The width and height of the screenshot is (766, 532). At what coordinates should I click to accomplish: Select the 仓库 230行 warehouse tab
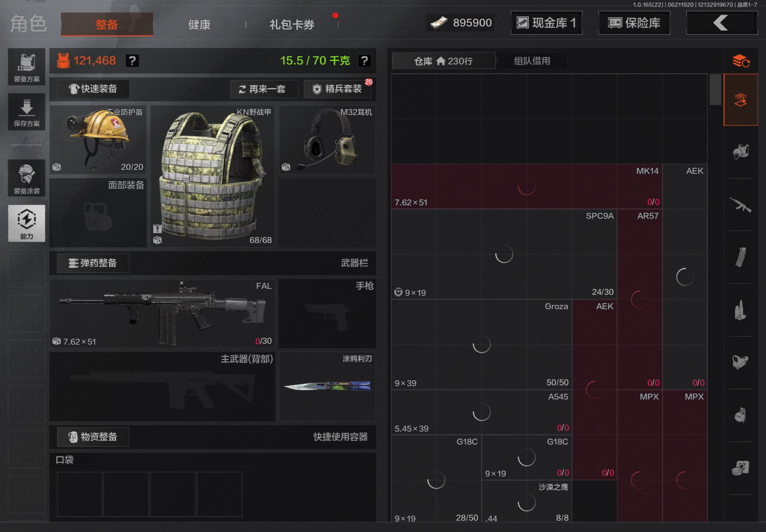[443, 61]
